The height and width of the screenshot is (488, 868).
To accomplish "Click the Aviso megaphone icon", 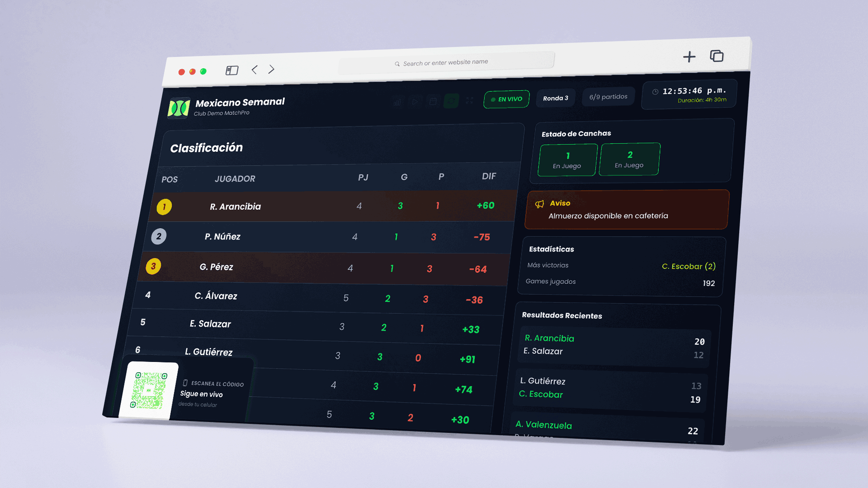I will [x=539, y=204].
